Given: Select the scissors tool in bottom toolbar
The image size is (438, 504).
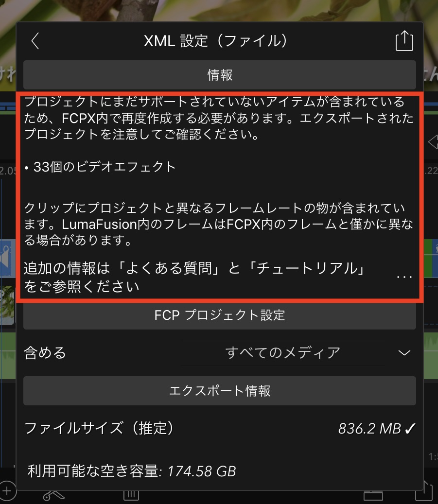Looking at the screenshot, I should pyautogui.click(x=53, y=496).
